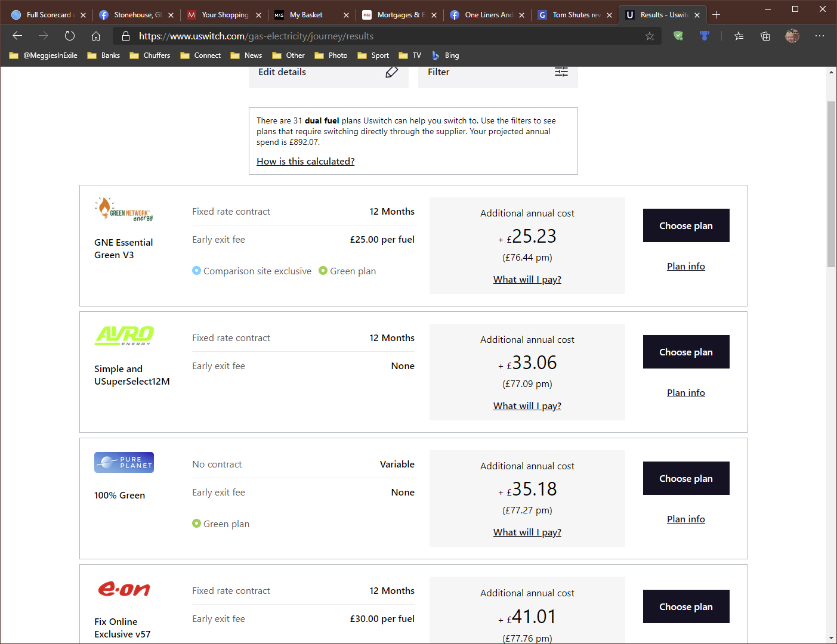Open the blue trophy extension icon
The width and height of the screenshot is (837, 644).
click(705, 36)
